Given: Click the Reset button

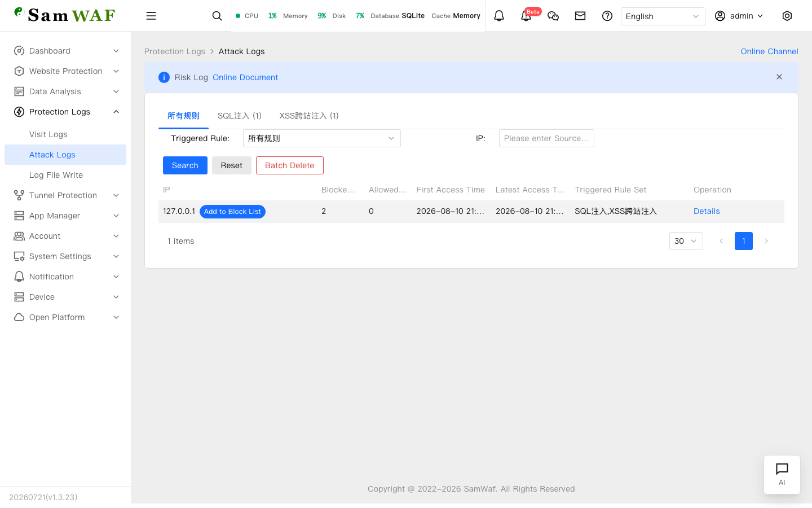Looking at the screenshot, I should click(232, 165).
